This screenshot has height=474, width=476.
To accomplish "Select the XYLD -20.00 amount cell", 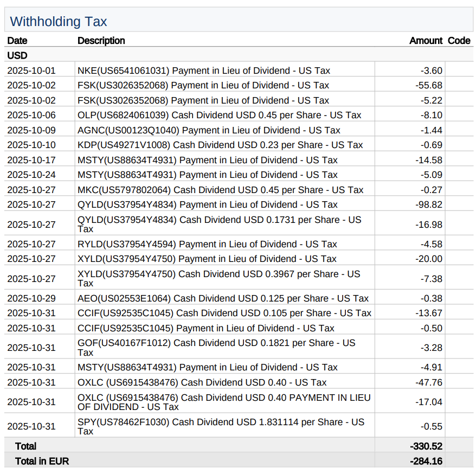I will (429, 259).
